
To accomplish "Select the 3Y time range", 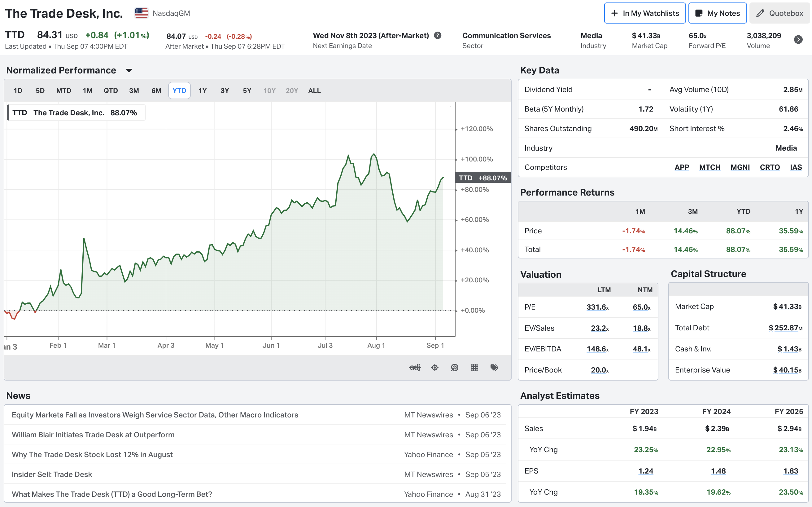I will (x=225, y=90).
